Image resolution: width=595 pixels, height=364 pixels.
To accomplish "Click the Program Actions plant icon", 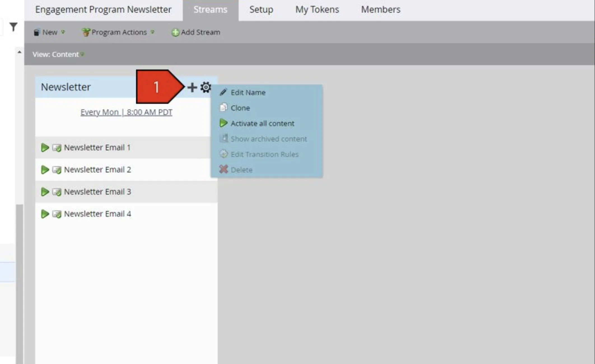I will [x=86, y=32].
